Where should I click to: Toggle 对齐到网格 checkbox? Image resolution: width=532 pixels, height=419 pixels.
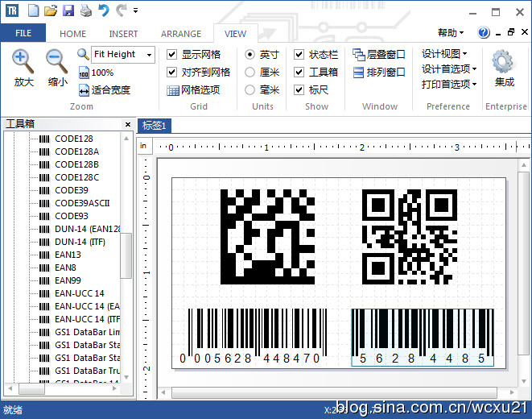[172, 72]
